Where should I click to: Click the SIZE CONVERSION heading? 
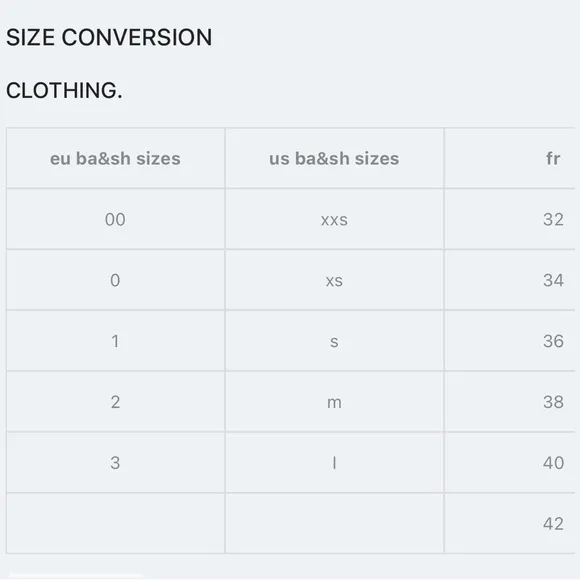109,37
